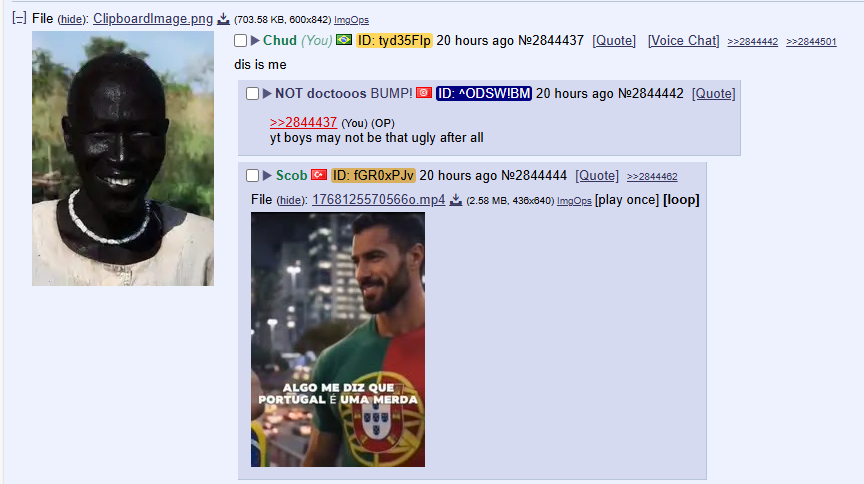Open post menu arrow beside NOT doctooos
This screenshot has width=864, height=484.
pyautogui.click(x=267, y=93)
